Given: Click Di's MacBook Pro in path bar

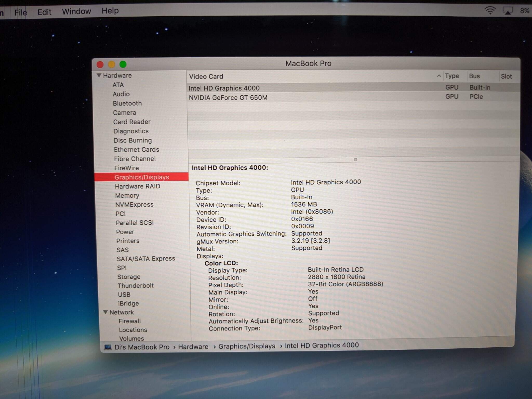Looking at the screenshot, I should point(142,347).
